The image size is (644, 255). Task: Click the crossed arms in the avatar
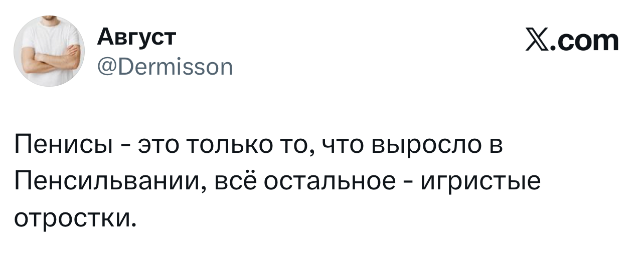49,62
